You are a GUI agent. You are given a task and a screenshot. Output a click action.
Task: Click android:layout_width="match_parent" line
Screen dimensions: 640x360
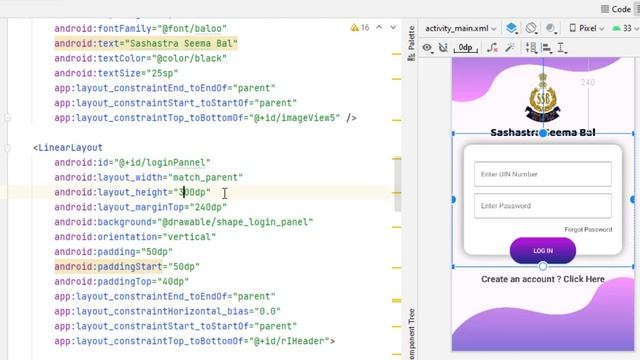(149, 178)
